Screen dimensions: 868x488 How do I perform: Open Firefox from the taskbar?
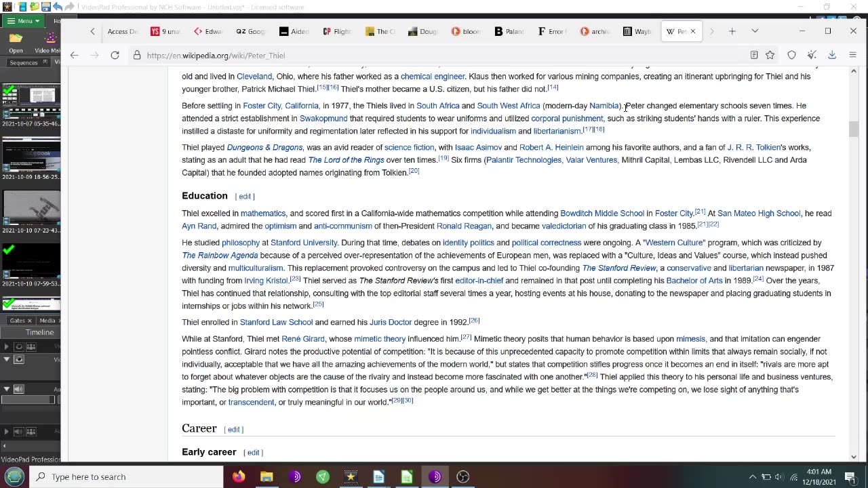coord(238,476)
